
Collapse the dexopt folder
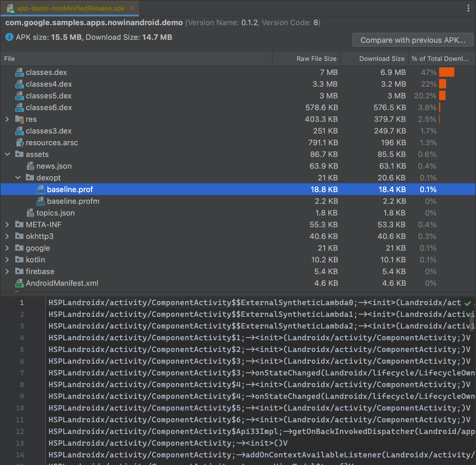pos(18,178)
